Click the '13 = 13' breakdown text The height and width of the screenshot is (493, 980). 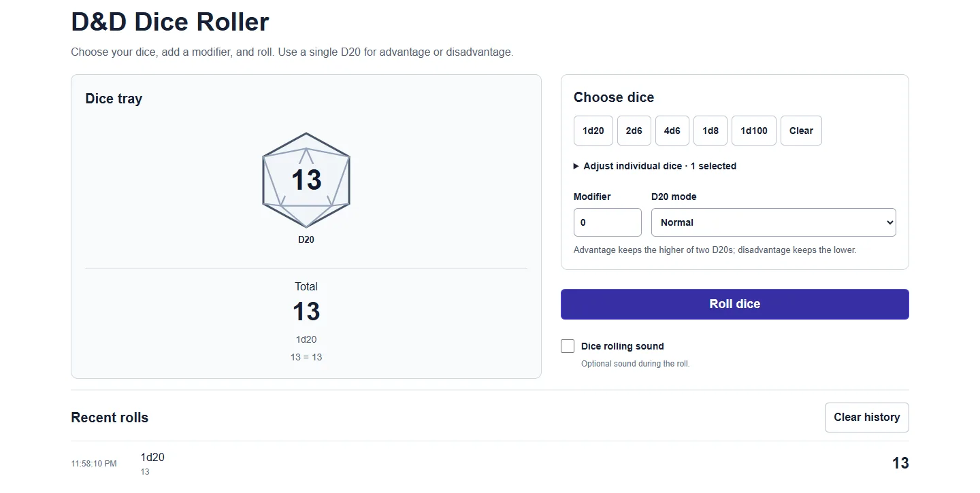(x=306, y=357)
